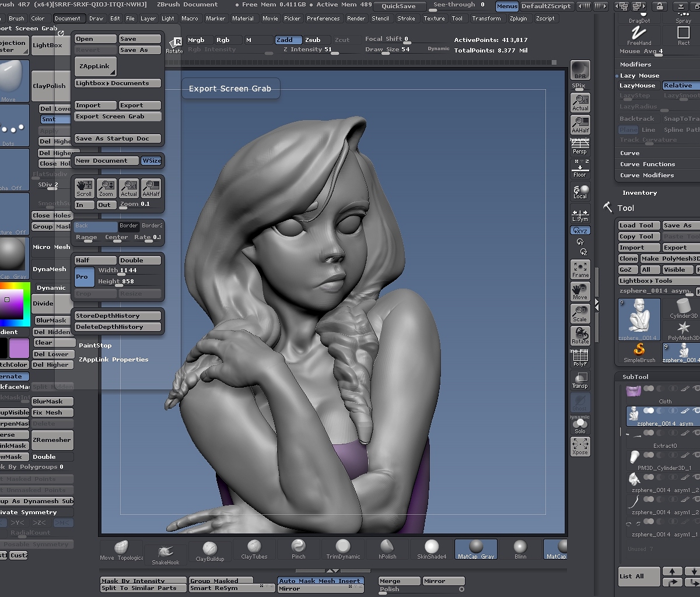The height and width of the screenshot is (597, 700).
Task: Collapse the SubTool section
Action: pyautogui.click(x=635, y=377)
